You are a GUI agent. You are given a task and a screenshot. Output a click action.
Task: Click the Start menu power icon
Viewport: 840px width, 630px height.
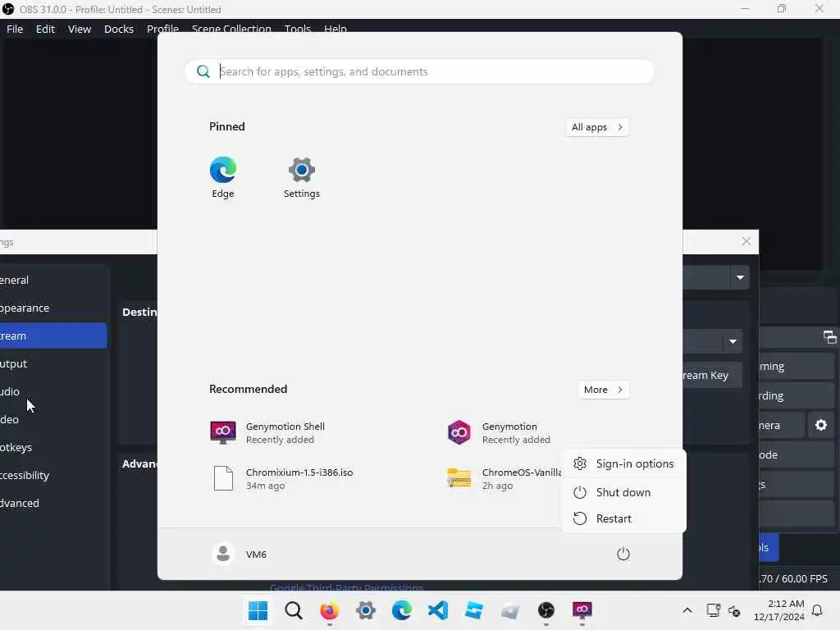pos(623,554)
